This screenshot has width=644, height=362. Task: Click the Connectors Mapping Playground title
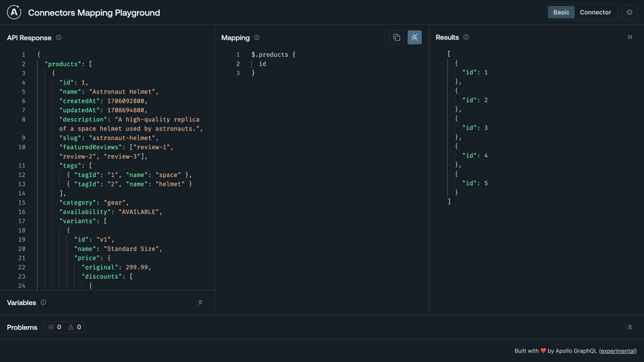pos(94,13)
